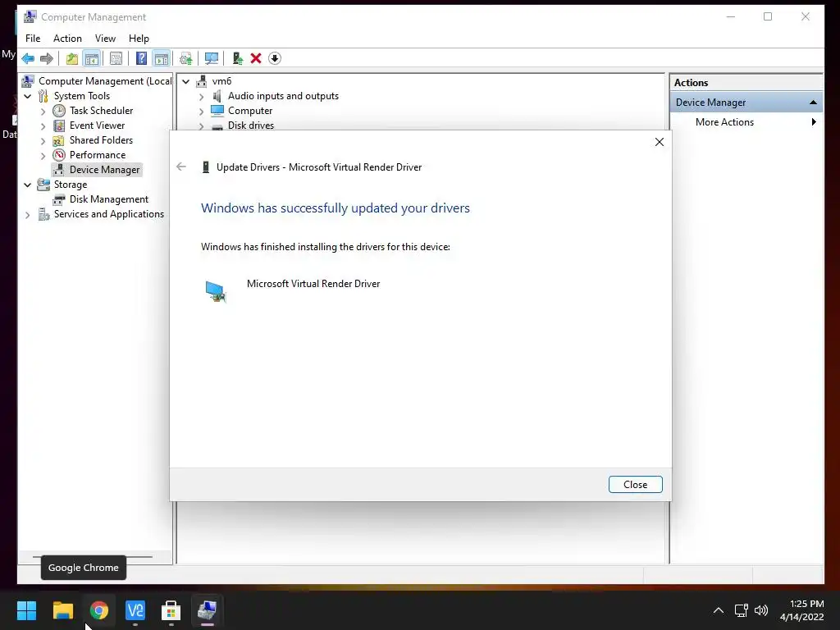
Task: Select Performance in the tree
Action: point(98,155)
